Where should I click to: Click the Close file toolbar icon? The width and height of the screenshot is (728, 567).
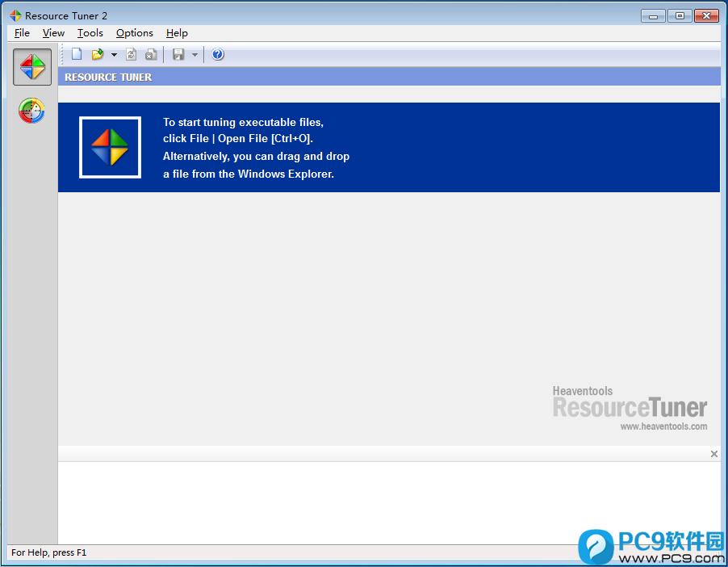click(x=151, y=54)
